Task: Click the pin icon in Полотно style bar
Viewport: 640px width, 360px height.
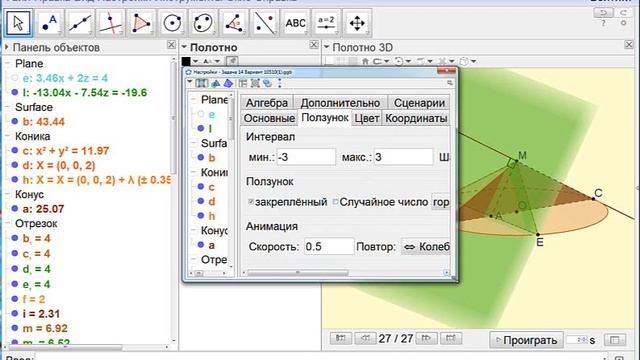Action: tap(232, 61)
